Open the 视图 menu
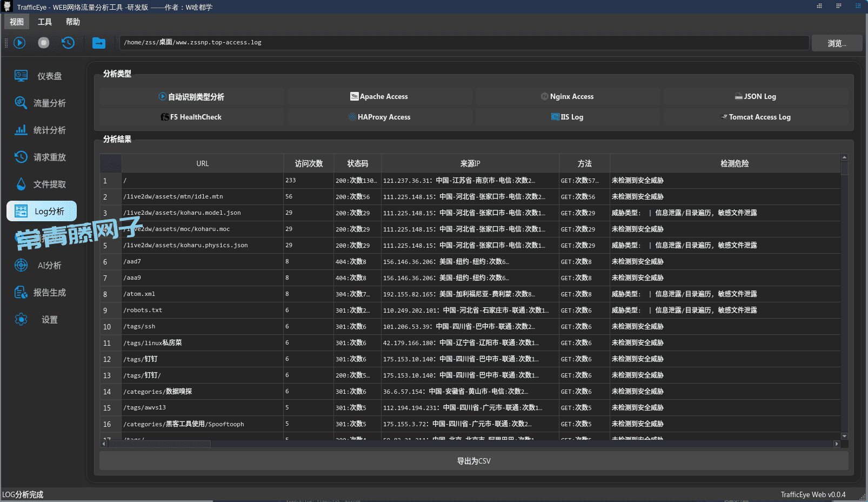The height and width of the screenshot is (502, 868). coord(17,22)
